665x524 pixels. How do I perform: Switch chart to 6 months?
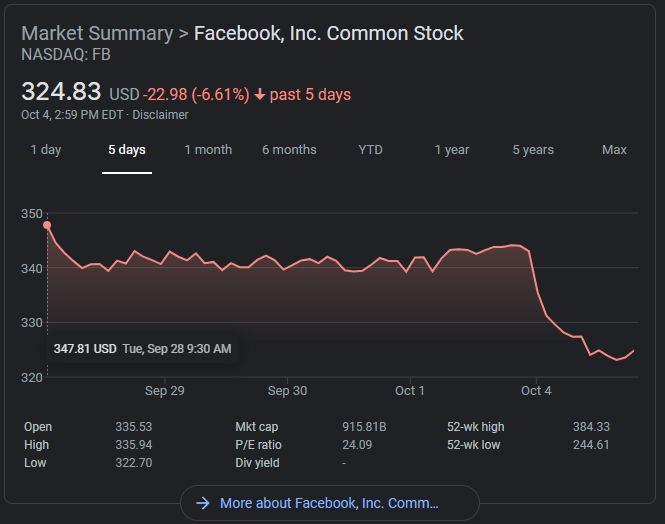click(289, 150)
